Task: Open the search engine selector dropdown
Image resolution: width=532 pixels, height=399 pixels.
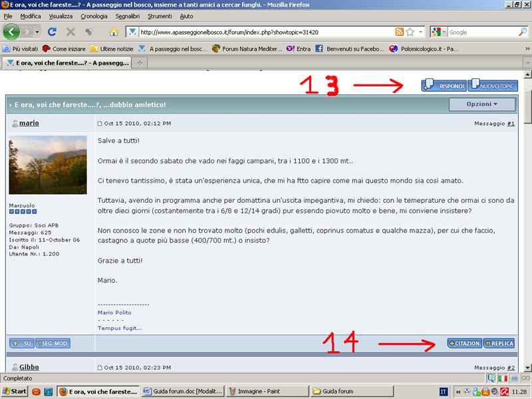Action: [438, 32]
